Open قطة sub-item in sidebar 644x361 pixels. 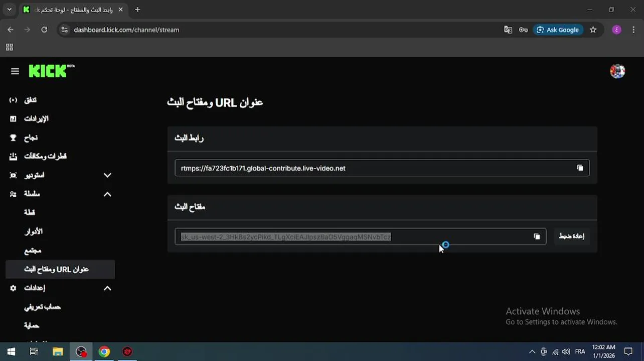(60, 213)
